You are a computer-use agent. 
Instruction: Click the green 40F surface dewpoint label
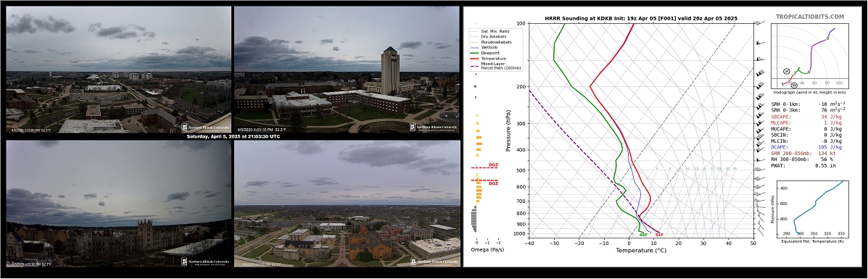pos(643,236)
